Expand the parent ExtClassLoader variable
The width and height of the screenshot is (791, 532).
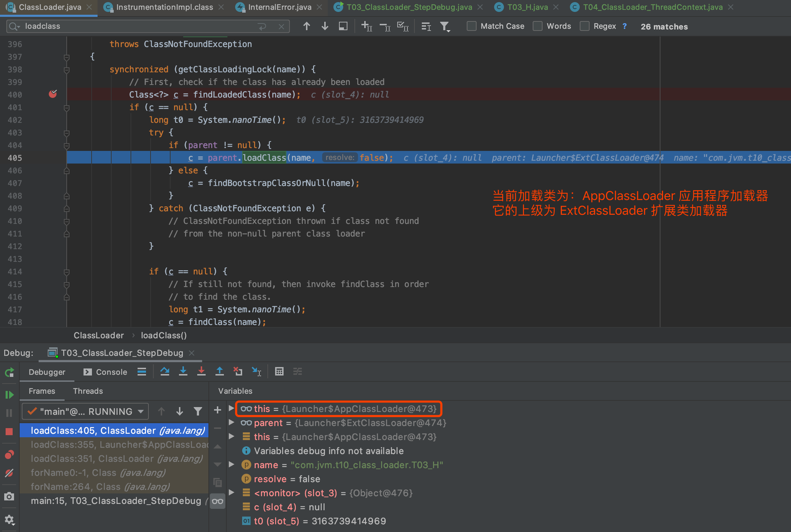[x=231, y=423]
